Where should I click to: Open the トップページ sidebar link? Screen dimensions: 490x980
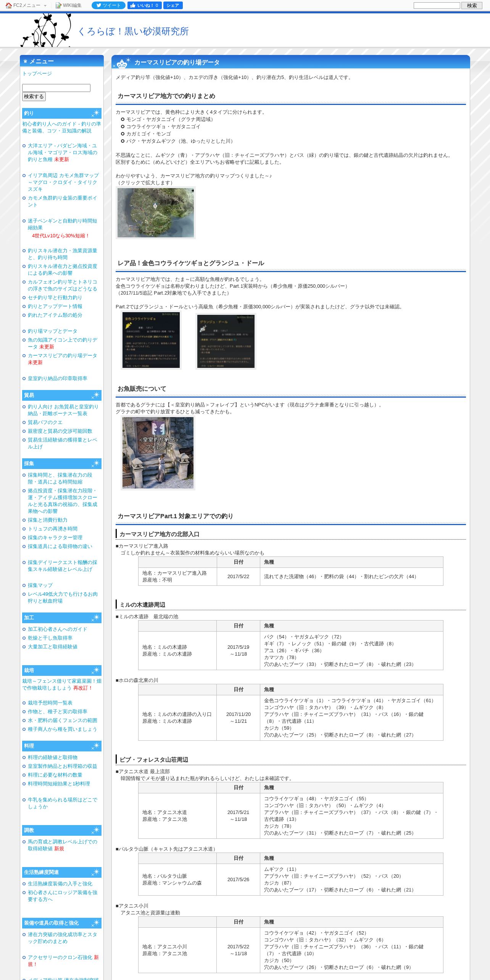coord(37,73)
